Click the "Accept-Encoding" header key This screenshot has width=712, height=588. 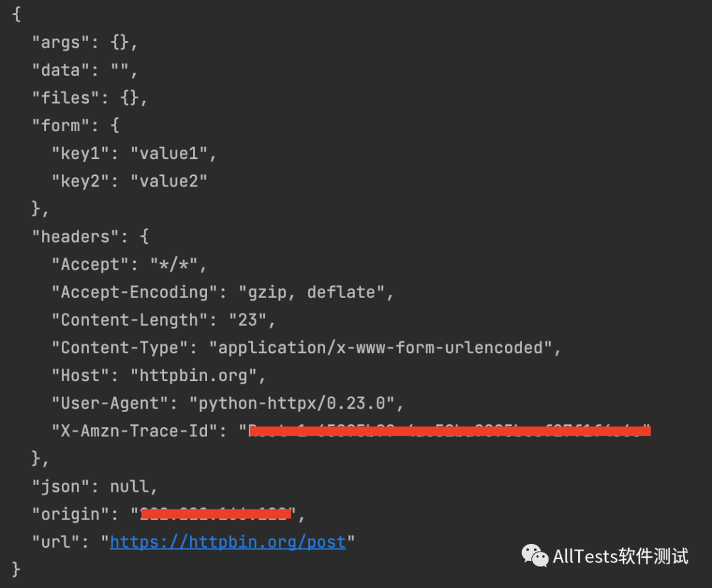click(x=134, y=292)
